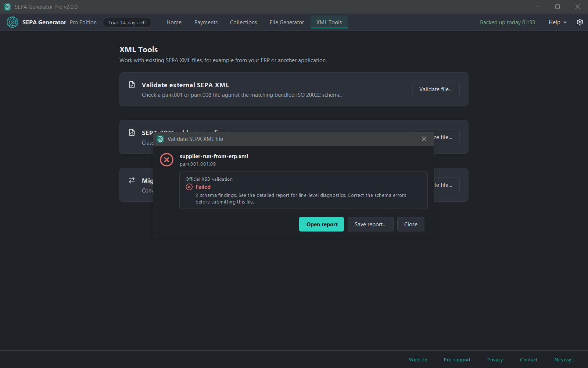Open the Website footer link

pos(418,360)
